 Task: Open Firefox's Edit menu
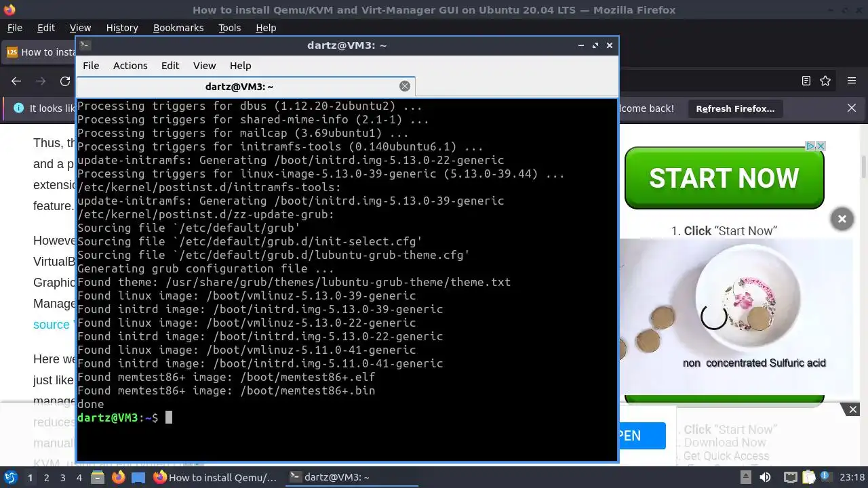46,28
